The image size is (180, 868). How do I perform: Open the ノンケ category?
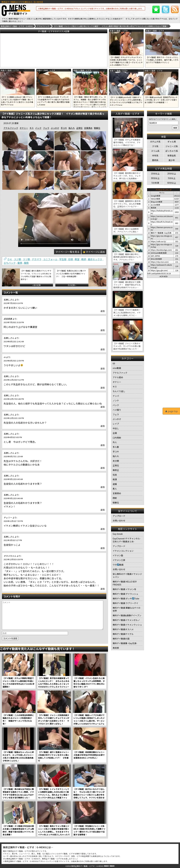click(116, 401)
